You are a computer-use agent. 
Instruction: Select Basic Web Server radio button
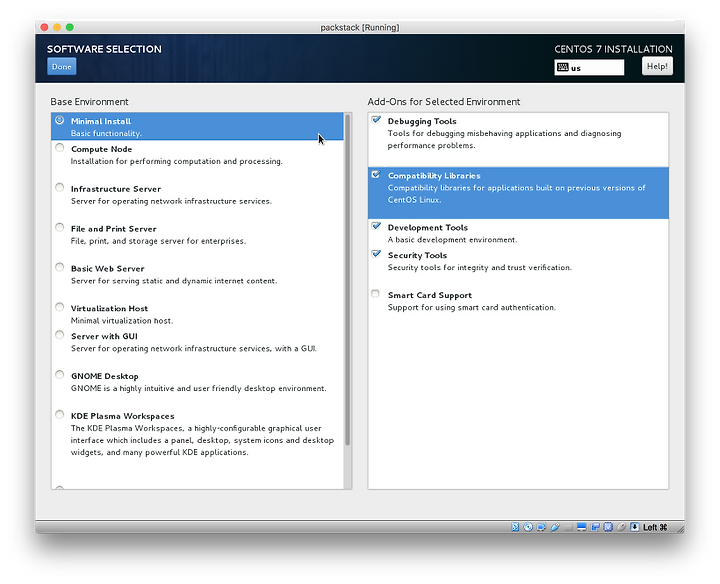tap(59, 267)
